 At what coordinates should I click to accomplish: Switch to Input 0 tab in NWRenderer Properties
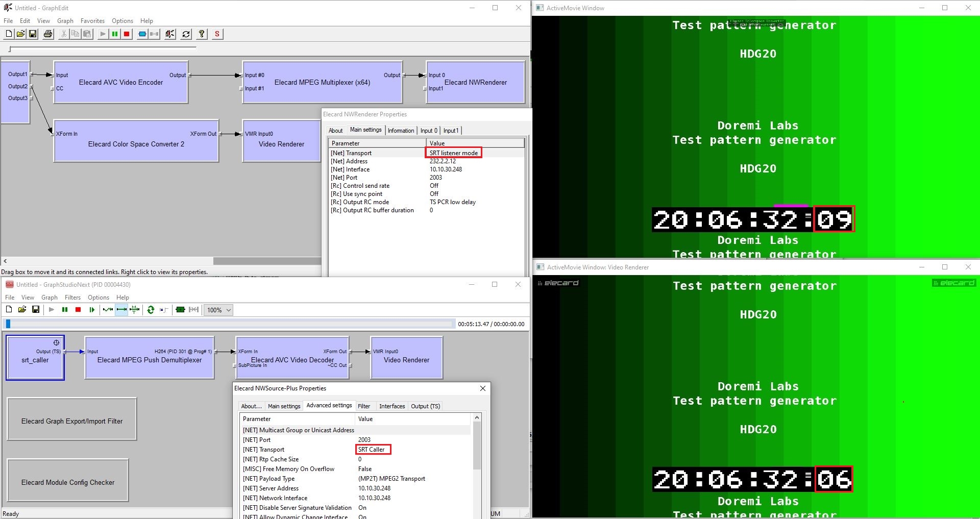click(429, 131)
